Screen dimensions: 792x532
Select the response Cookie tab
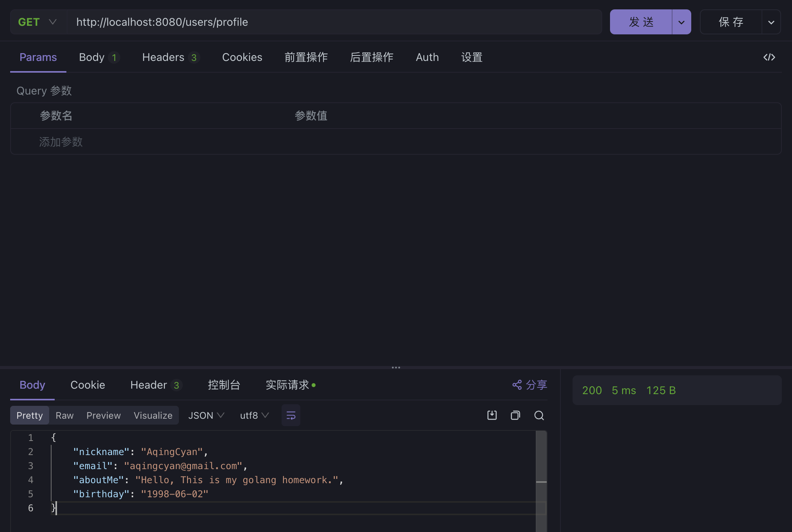87,385
